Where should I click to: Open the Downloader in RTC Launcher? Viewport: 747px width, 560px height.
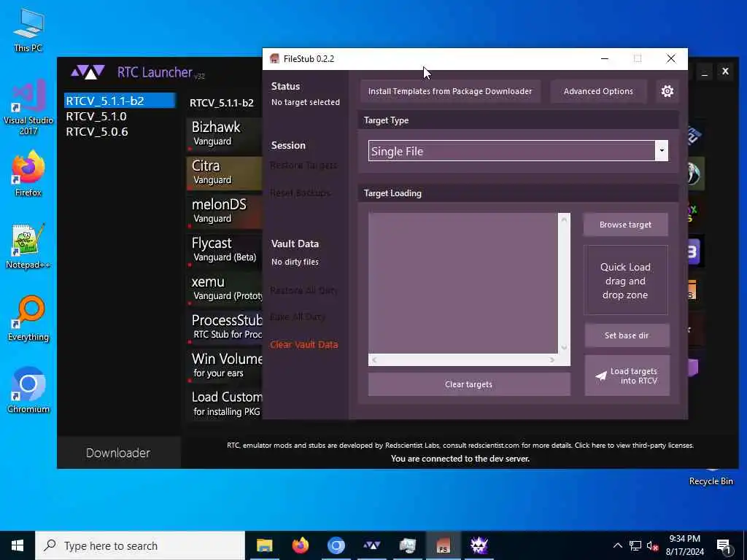click(118, 452)
